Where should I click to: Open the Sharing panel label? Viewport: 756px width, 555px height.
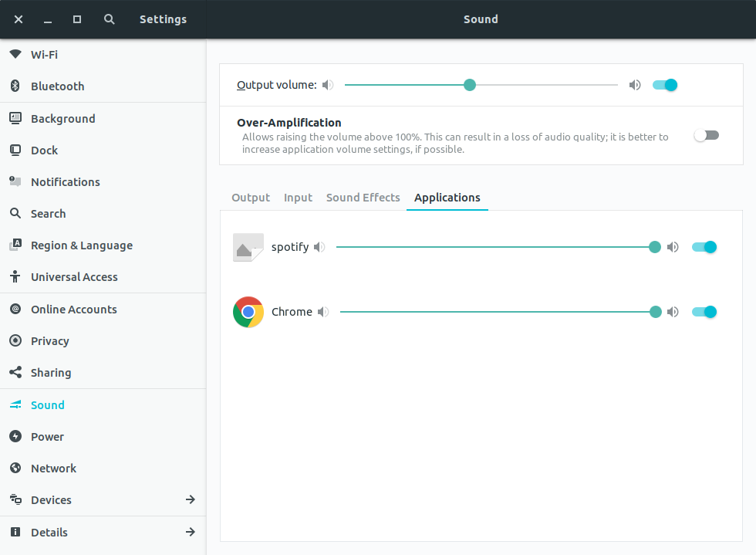point(51,373)
